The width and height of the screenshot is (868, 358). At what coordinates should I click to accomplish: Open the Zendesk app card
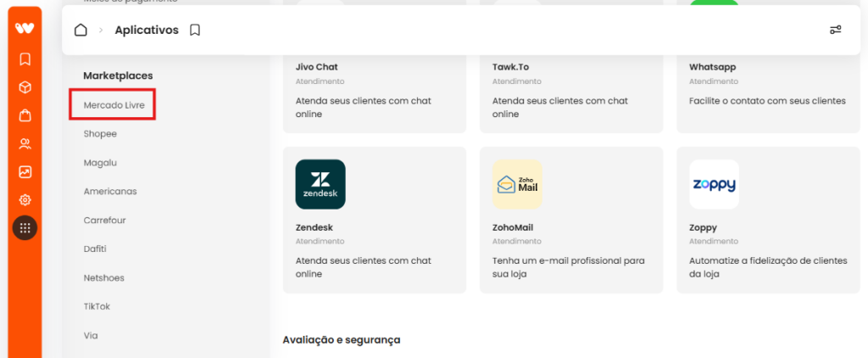[375, 220]
